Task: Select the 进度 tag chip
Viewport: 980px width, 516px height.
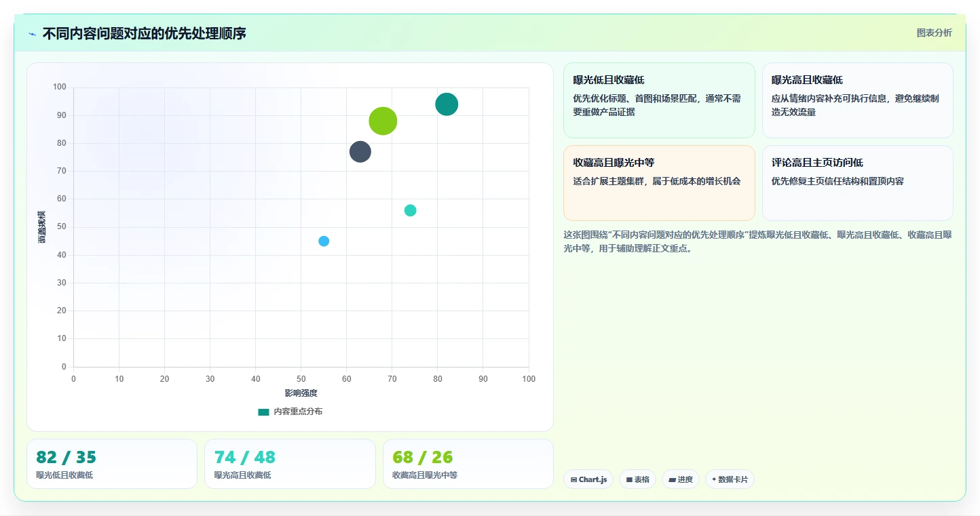Action: coord(681,479)
